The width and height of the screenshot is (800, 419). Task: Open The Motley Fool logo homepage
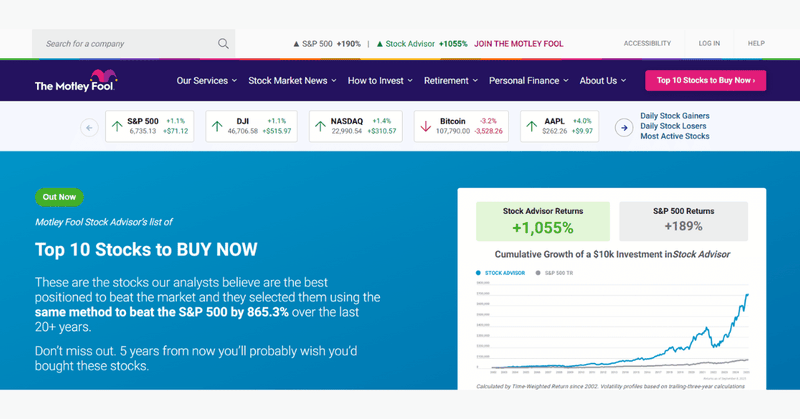(x=76, y=81)
